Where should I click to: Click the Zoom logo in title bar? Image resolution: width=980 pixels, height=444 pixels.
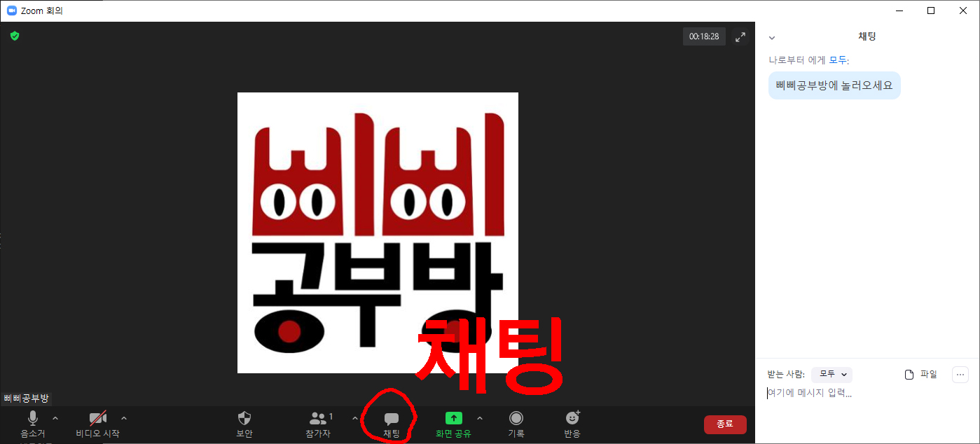tap(11, 11)
